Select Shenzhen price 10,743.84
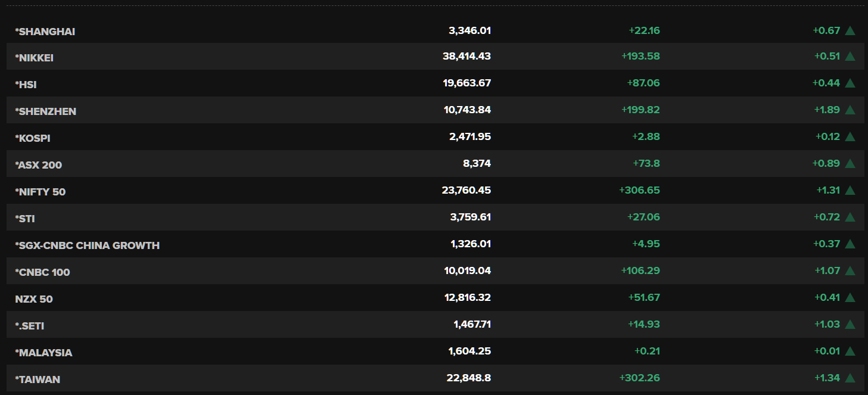868x395 pixels. [468, 110]
